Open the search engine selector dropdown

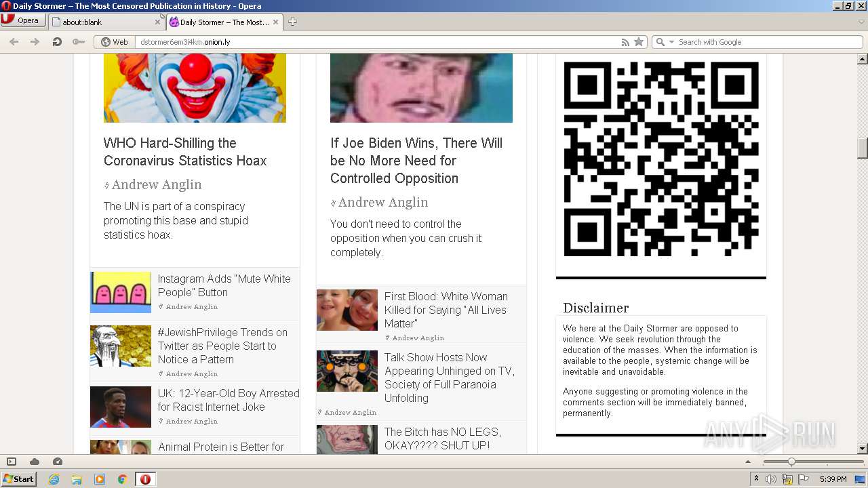click(x=665, y=42)
